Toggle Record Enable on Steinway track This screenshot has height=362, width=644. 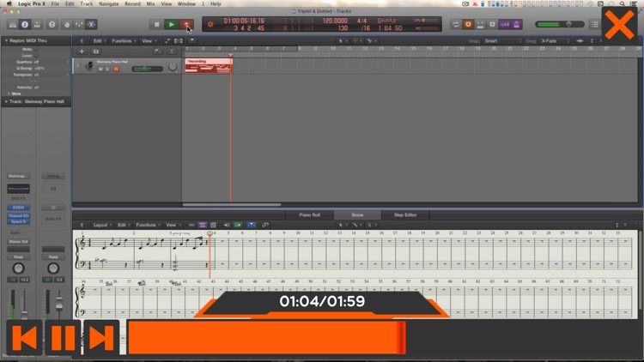(x=116, y=69)
